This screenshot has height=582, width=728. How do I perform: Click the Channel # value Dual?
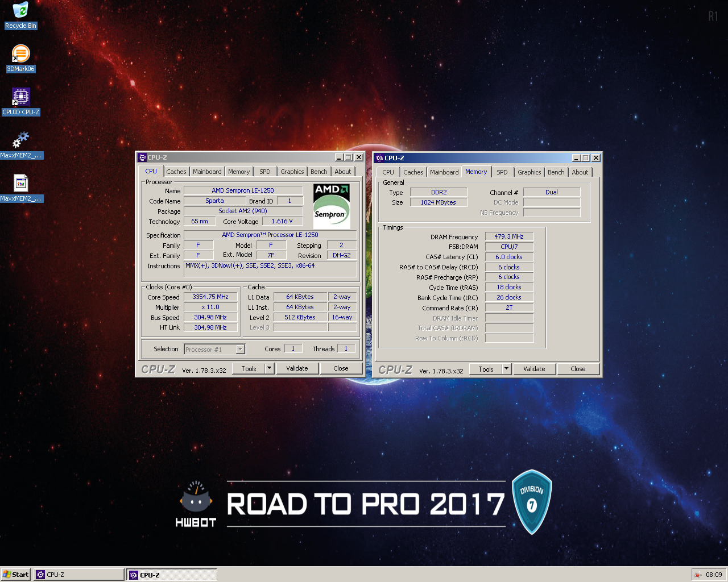552,192
